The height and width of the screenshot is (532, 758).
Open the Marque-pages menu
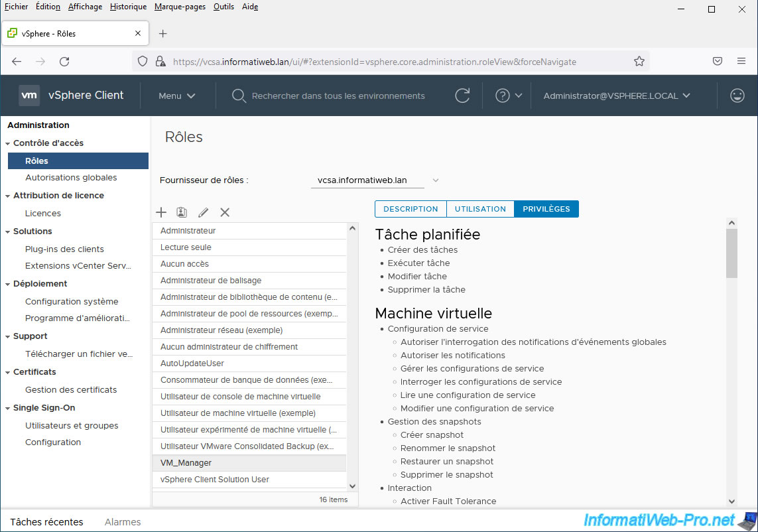(180, 7)
